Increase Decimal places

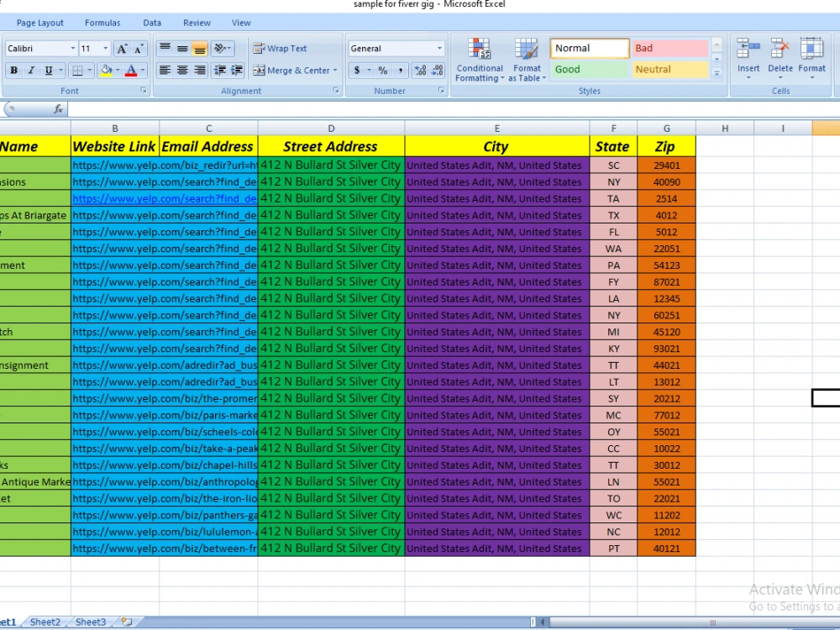point(421,71)
